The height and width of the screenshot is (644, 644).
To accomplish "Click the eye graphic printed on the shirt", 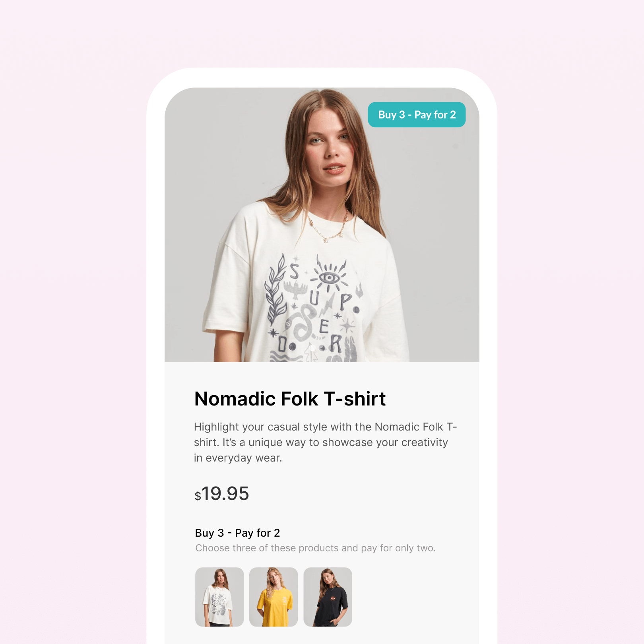I will [329, 277].
